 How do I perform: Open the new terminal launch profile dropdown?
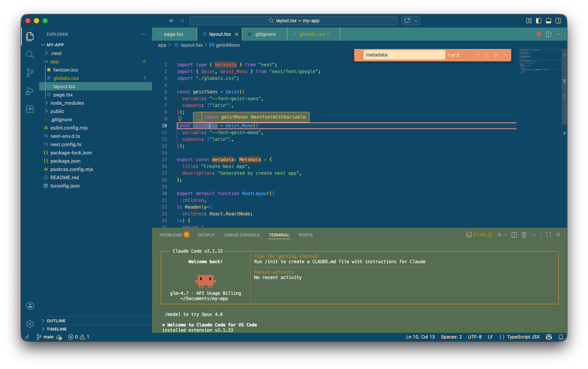506,235
